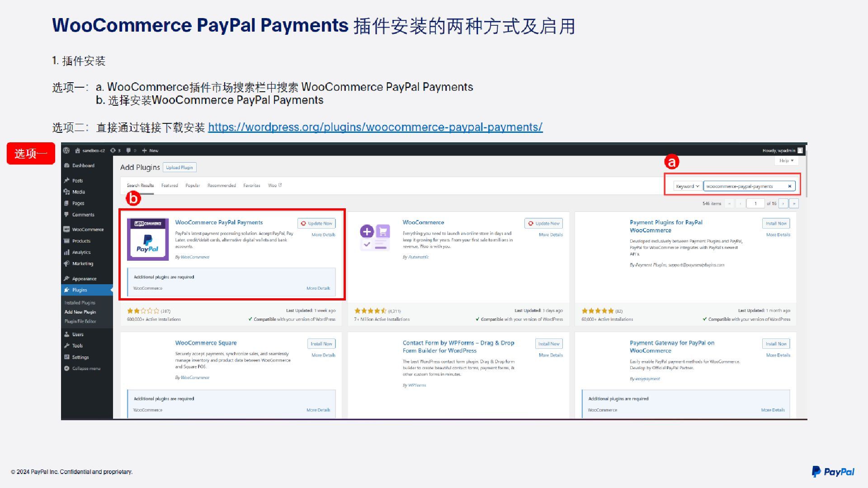
Task: Switch to the Favorites tab
Action: (252, 185)
